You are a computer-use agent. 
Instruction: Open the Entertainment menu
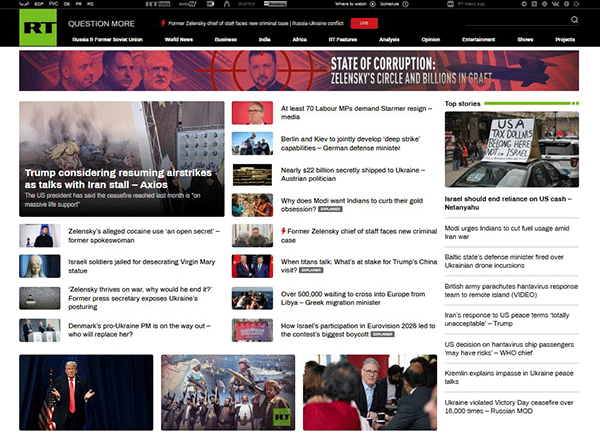click(479, 39)
